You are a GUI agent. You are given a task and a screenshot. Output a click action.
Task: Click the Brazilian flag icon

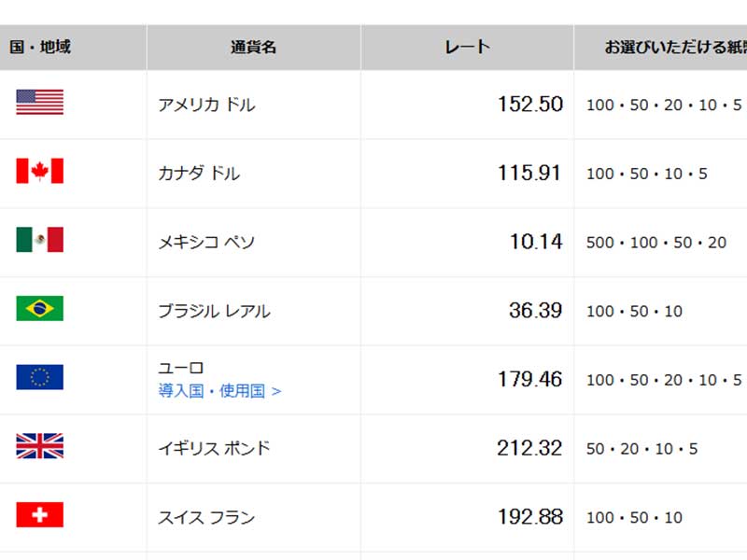coord(38,310)
